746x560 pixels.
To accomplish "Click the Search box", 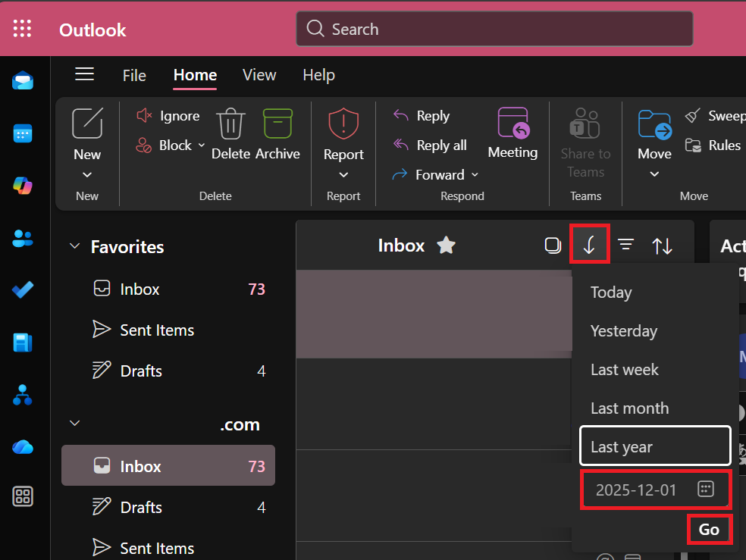I will pyautogui.click(x=494, y=29).
